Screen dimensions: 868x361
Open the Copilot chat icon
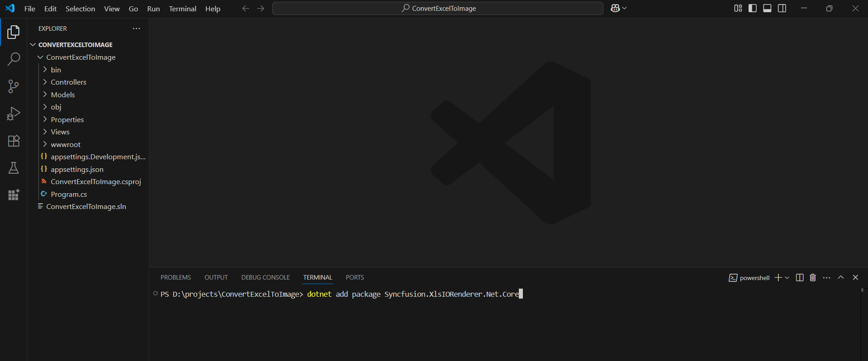click(x=615, y=8)
